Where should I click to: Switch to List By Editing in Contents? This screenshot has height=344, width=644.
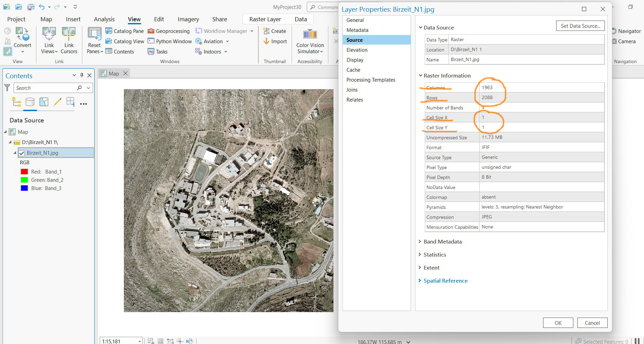click(57, 102)
